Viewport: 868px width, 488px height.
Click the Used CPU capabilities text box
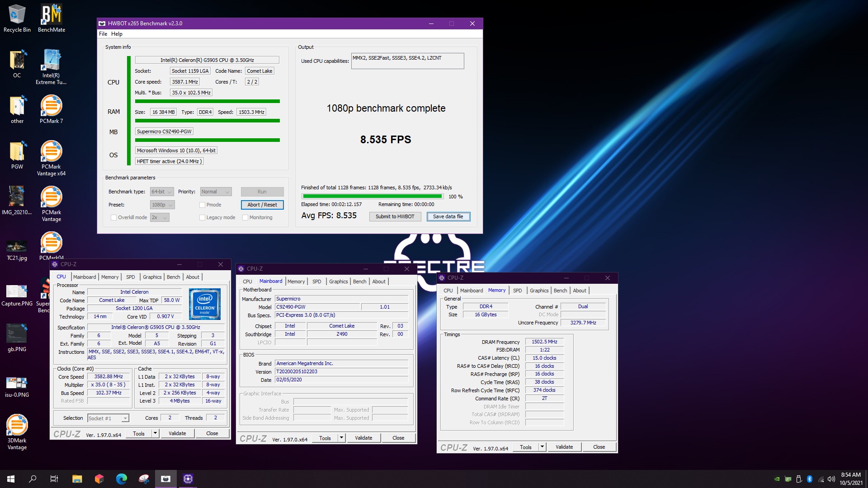coord(407,61)
